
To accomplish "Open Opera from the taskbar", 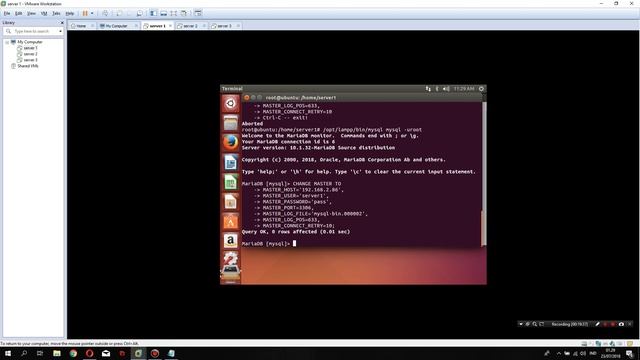I will coord(89,353).
